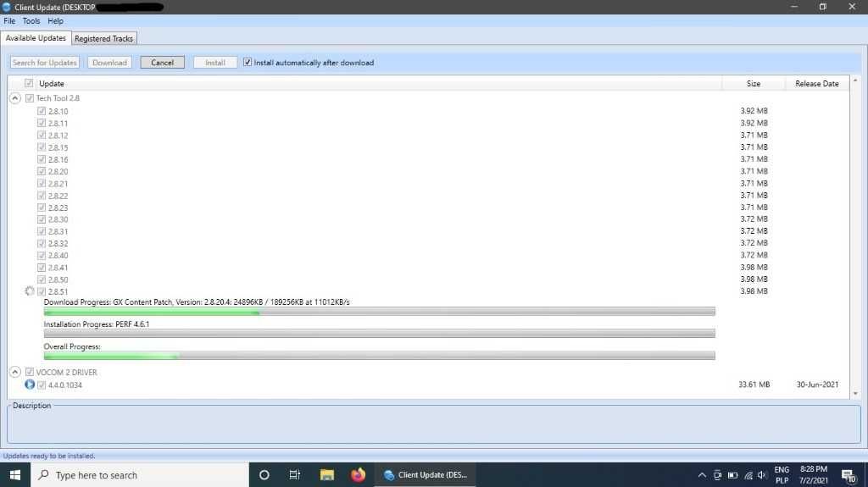Click the Type here to search box
The height and width of the screenshot is (487, 868).
[140, 475]
